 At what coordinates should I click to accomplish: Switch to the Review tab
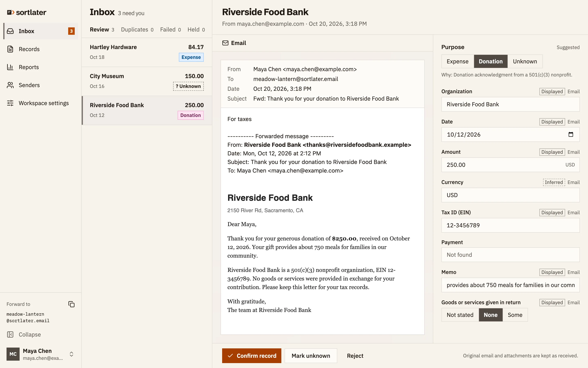(102, 30)
